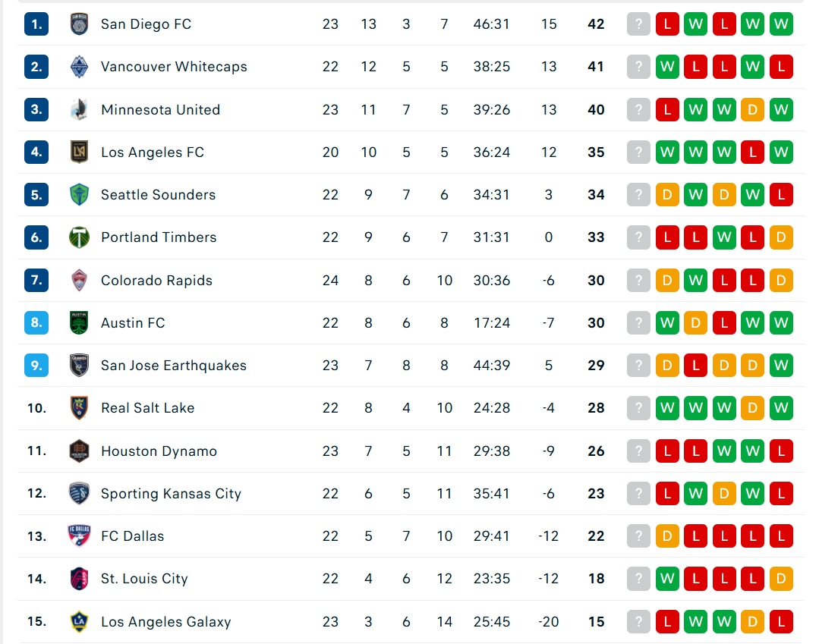The height and width of the screenshot is (644, 819).
Task: Click the draw badge in Minnesota United's form
Action: pos(753,109)
